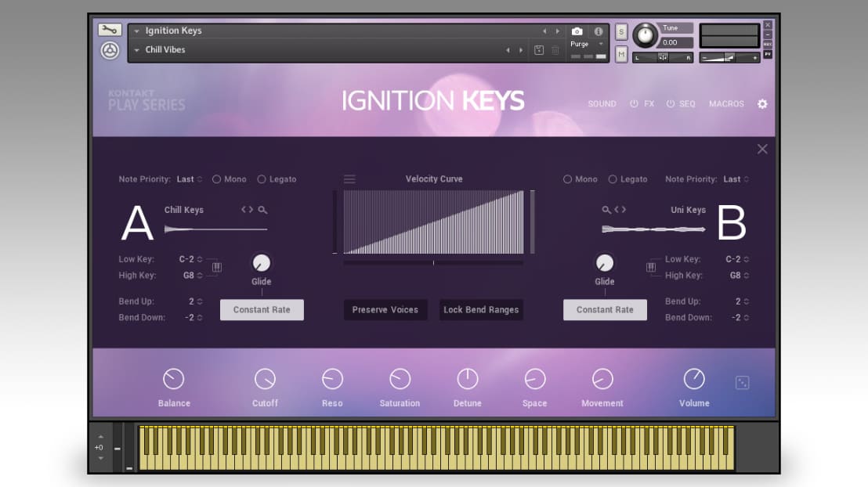Open the Purge dropdown menu
Image resolution: width=868 pixels, height=487 pixels.
point(601,44)
